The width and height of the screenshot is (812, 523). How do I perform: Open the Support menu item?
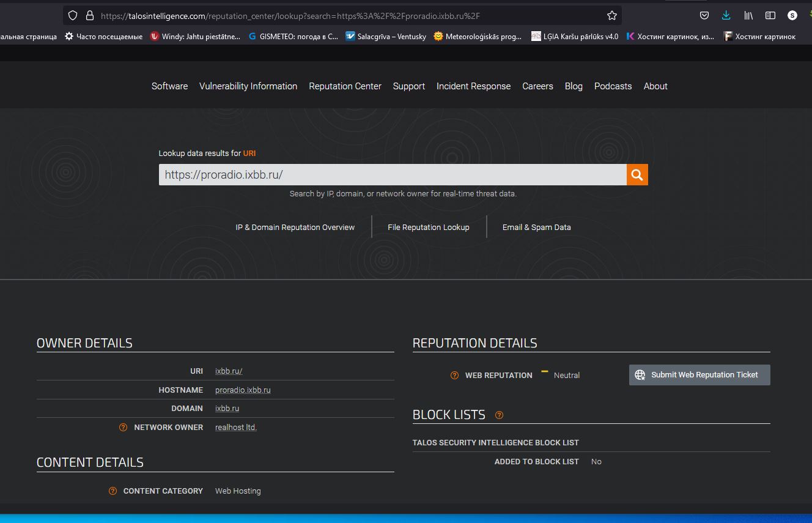coord(408,86)
